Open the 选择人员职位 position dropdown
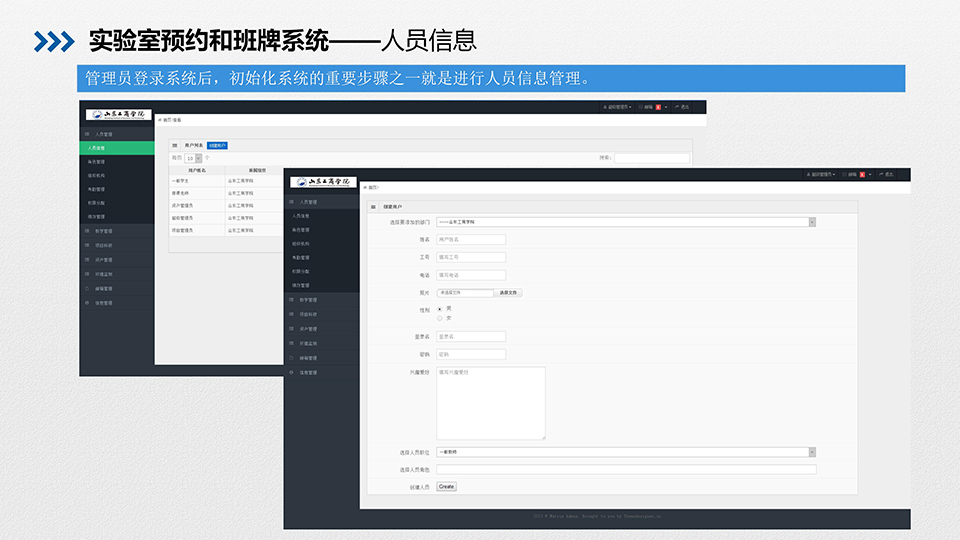The image size is (960, 540). pos(626,452)
